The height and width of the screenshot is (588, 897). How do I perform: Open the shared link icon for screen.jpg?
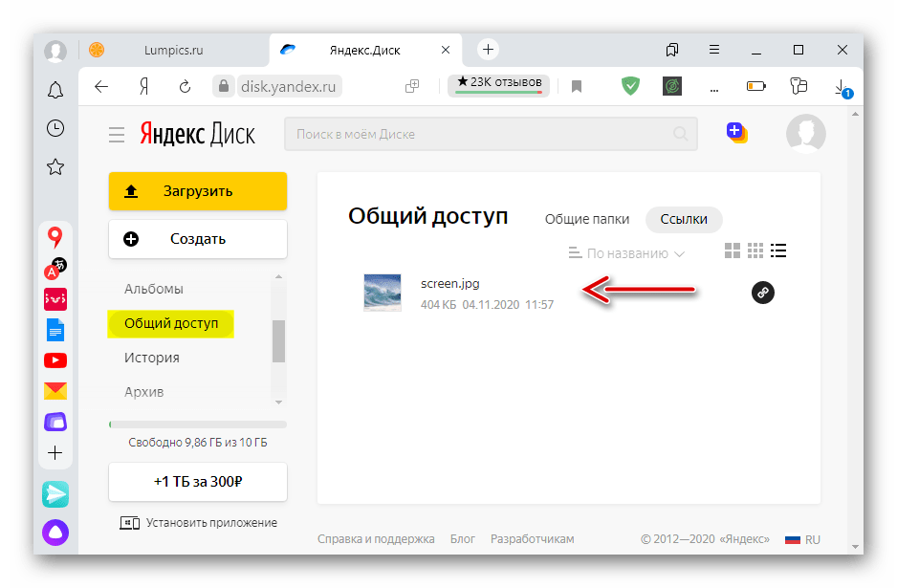(762, 293)
